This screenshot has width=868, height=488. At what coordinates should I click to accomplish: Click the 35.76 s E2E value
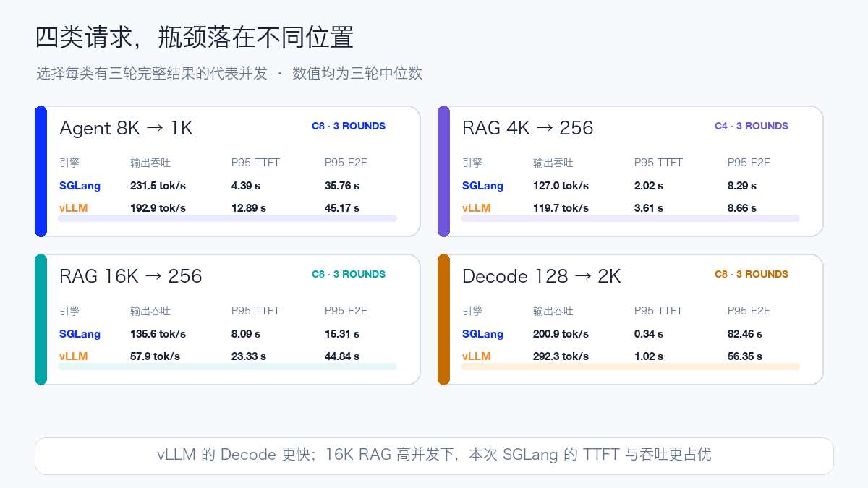click(x=342, y=186)
